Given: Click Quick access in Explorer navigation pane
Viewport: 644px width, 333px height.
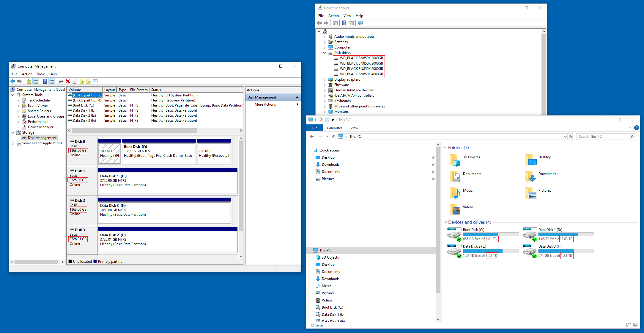Looking at the screenshot, I should click(329, 150).
